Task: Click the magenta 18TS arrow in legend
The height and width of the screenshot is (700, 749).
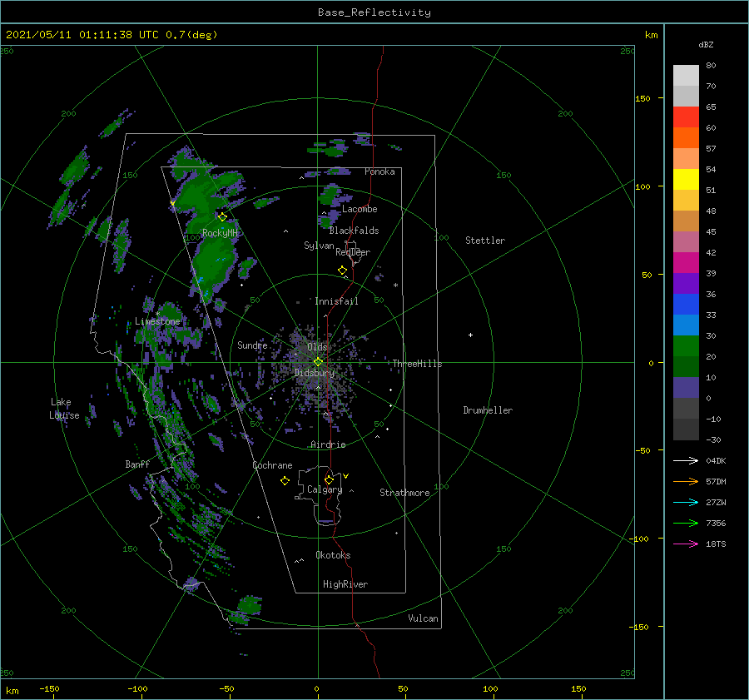Action: click(x=686, y=544)
